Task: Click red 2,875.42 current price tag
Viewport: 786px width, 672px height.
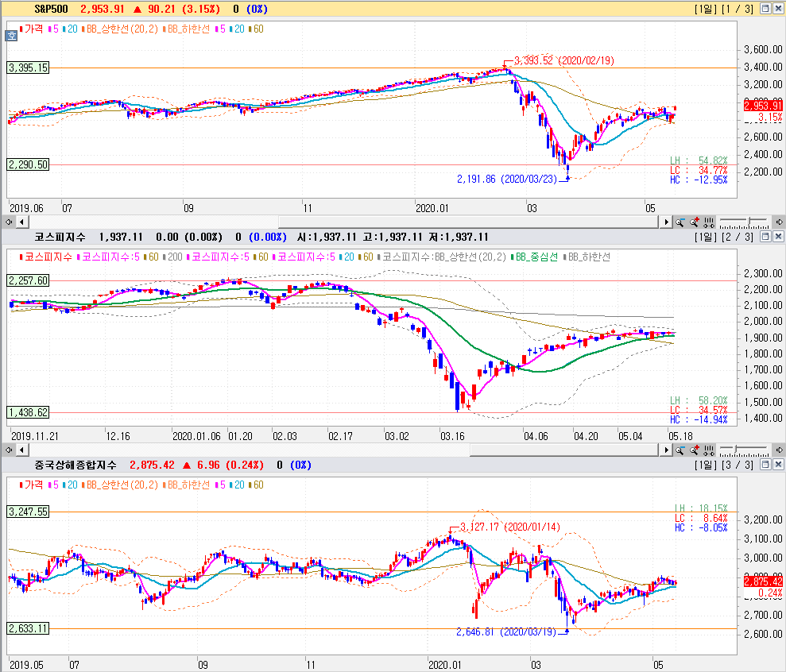Action: [763, 581]
